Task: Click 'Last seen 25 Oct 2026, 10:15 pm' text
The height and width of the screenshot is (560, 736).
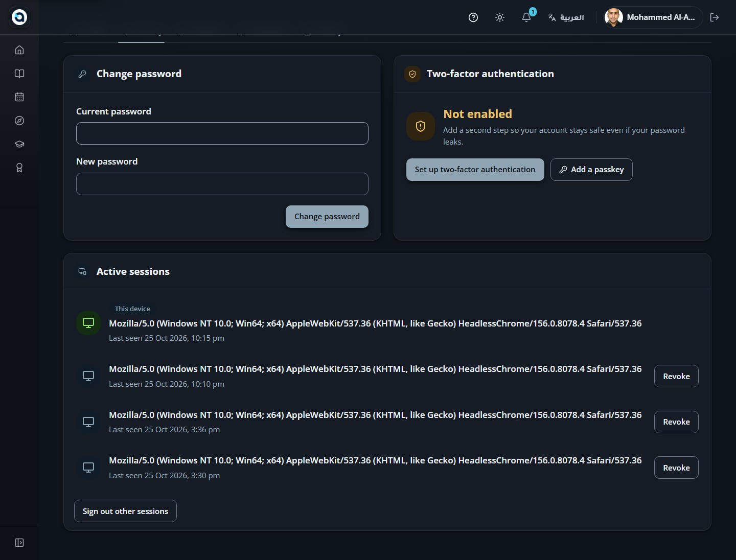Action: click(x=167, y=338)
